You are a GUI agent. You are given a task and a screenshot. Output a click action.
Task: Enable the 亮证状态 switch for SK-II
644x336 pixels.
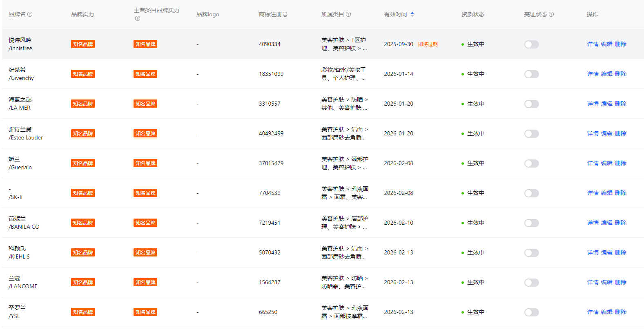coord(531,193)
